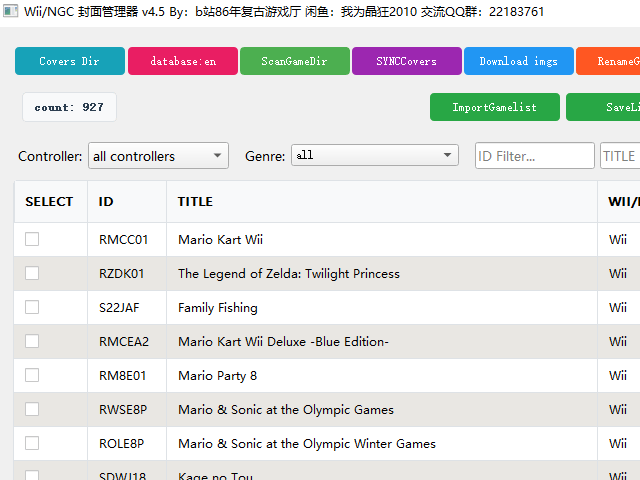Click the ImportGamelist button
The image size is (640, 480).
pos(494,107)
